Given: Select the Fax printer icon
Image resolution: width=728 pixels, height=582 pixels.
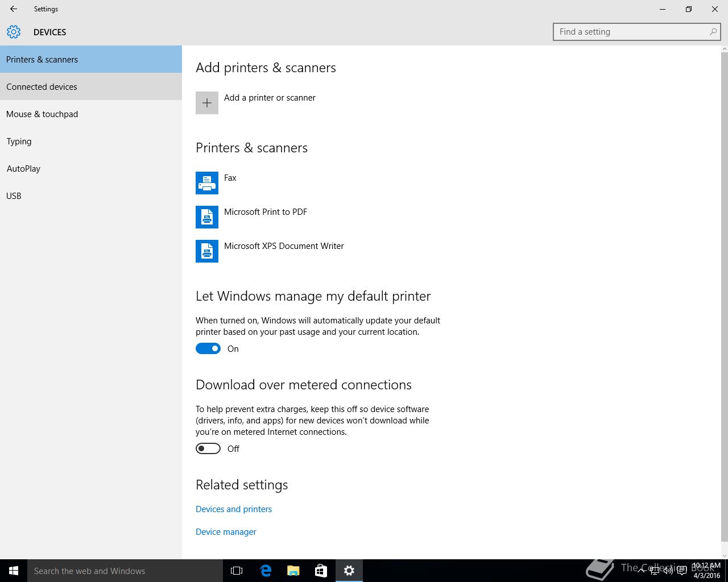Looking at the screenshot, I should [x=207, y=183].
